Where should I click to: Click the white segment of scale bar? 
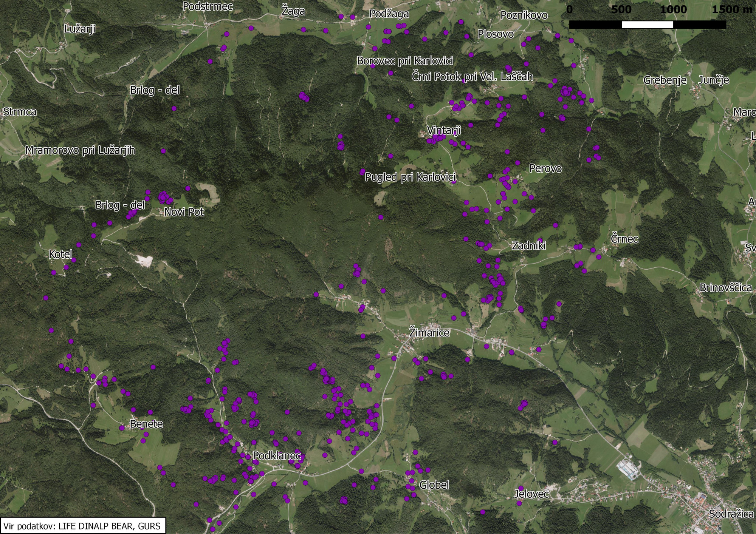pyautogui.click(x=647, y=25)
